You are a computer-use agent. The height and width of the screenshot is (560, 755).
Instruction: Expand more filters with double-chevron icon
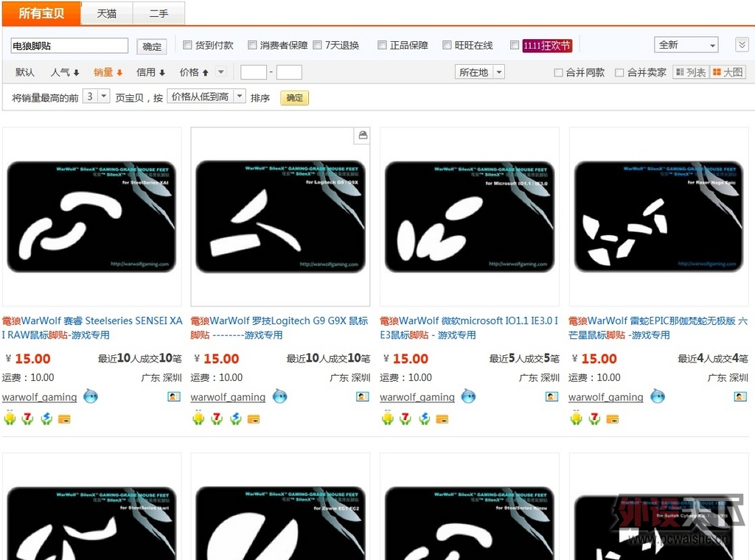tap(742, 45)
